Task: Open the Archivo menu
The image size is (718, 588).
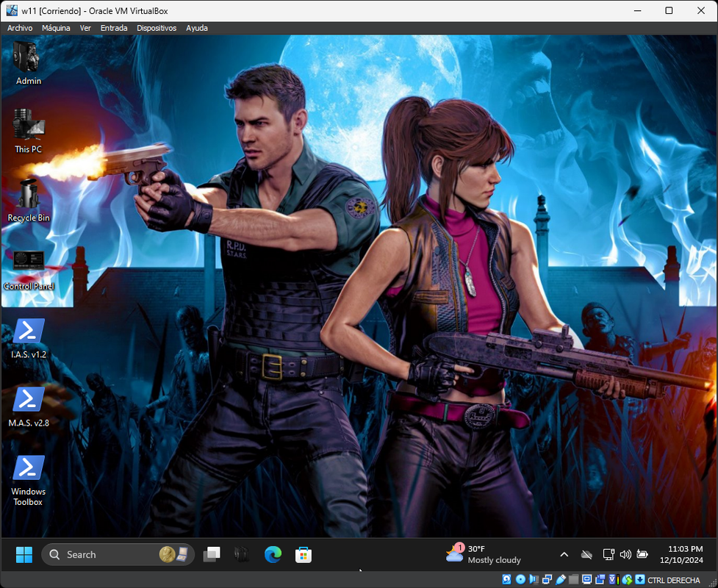Action: point(20,28)
